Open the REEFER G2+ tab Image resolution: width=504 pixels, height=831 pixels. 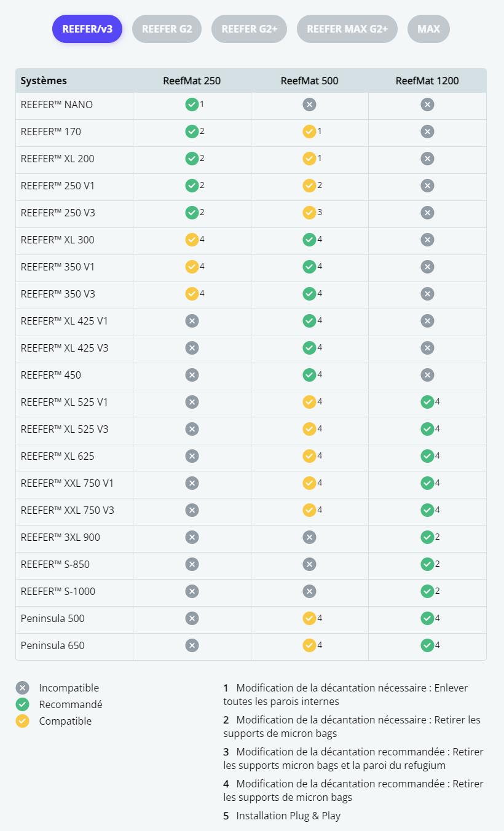point(249,29)
